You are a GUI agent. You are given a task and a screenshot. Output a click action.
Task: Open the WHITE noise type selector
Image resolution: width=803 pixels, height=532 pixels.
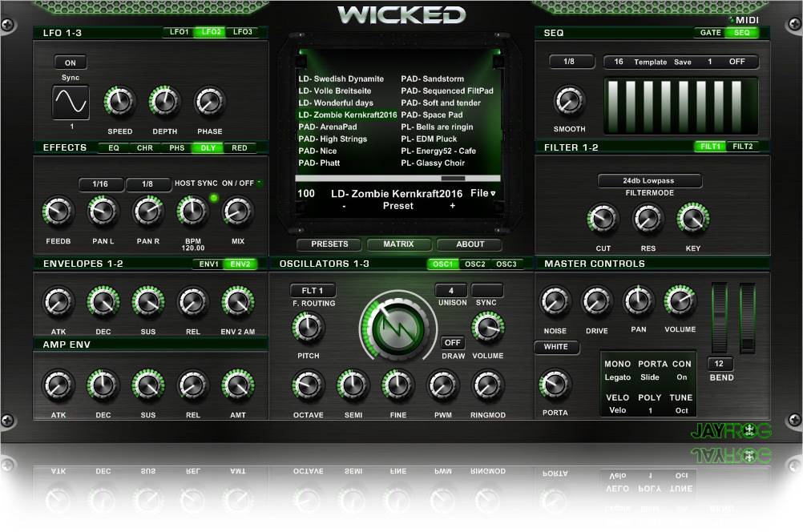pyautogui.click(x=555, y=347)
